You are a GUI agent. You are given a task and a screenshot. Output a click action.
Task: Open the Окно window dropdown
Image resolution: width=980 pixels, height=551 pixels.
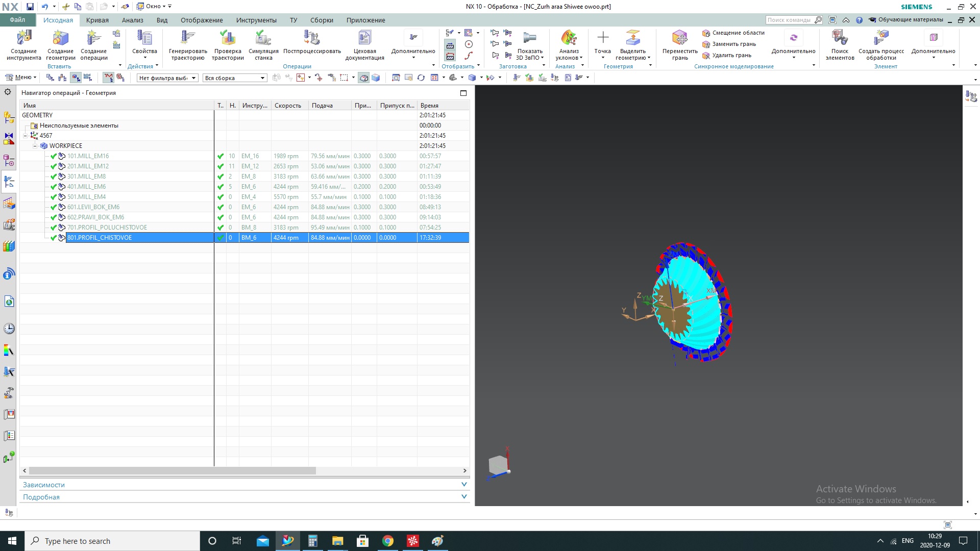point(154,7)
